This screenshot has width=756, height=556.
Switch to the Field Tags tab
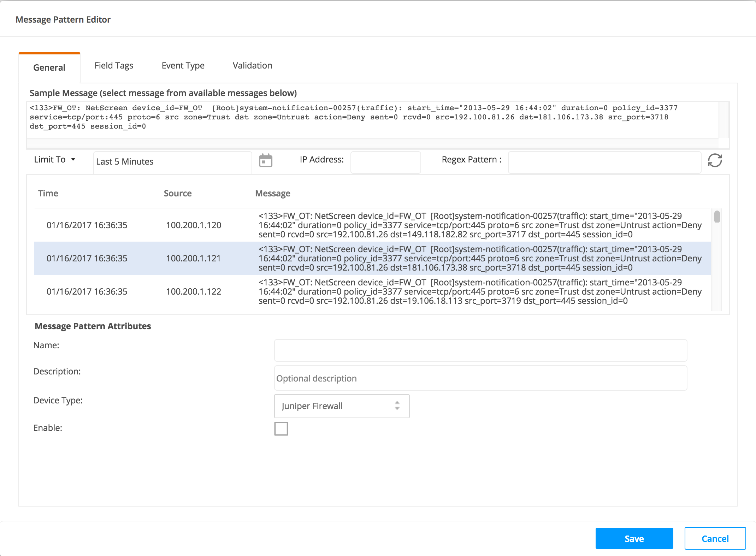tap(114, 66)
